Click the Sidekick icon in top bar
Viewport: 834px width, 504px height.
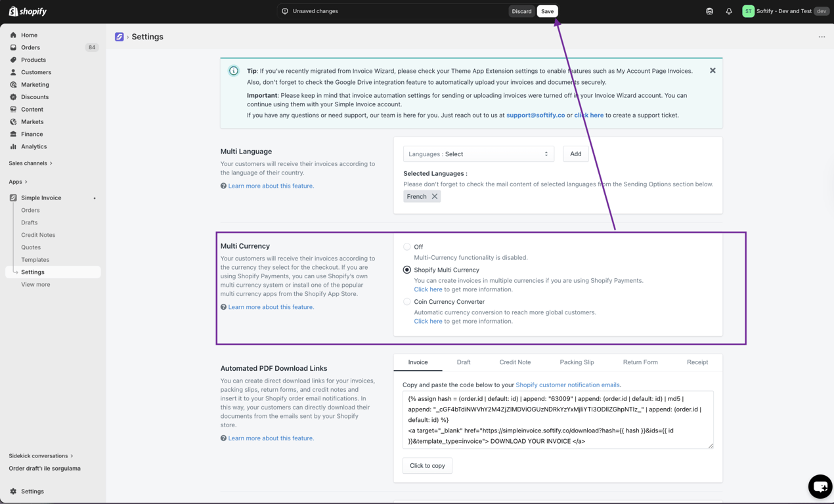[x=709, y=11]
